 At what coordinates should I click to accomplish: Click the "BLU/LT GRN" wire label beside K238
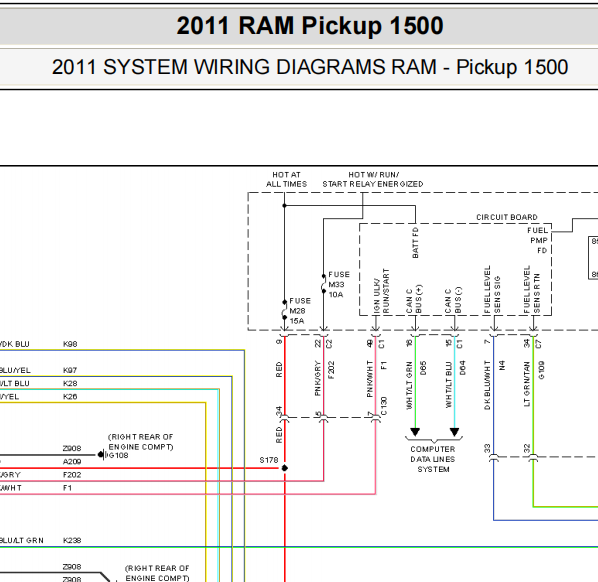(22, 540)
